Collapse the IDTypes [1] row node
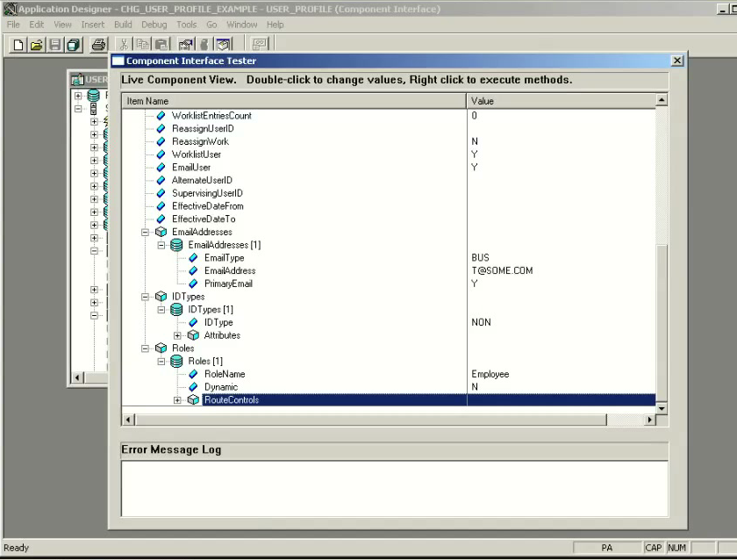 (x=161, y=310)
